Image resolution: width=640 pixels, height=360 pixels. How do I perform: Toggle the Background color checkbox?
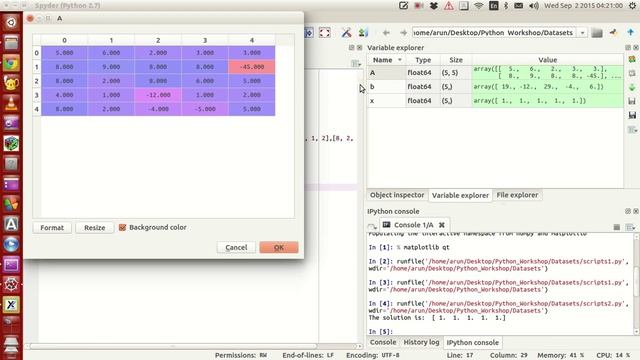click(x=122, y=227)
